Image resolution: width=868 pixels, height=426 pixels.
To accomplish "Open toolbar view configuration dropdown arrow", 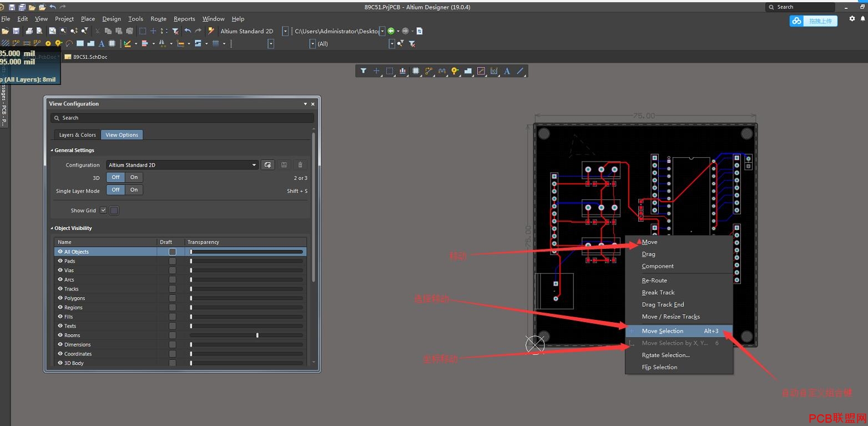I will point(285,31).
